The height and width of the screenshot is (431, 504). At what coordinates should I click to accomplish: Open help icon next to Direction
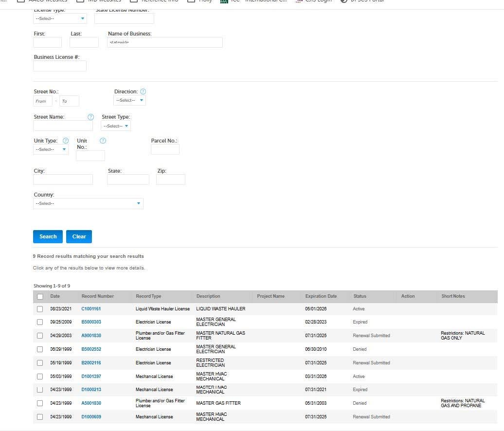coord(143,91)
